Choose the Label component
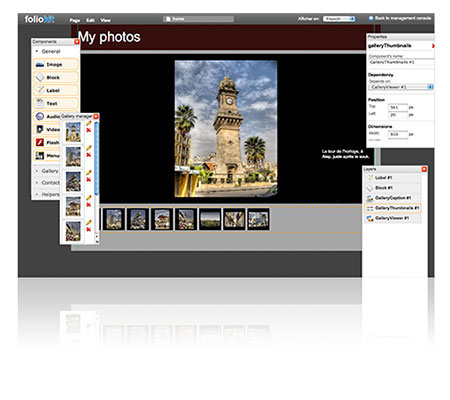Image resolution: width=450 pixels, height=400 pixels. 56,90
